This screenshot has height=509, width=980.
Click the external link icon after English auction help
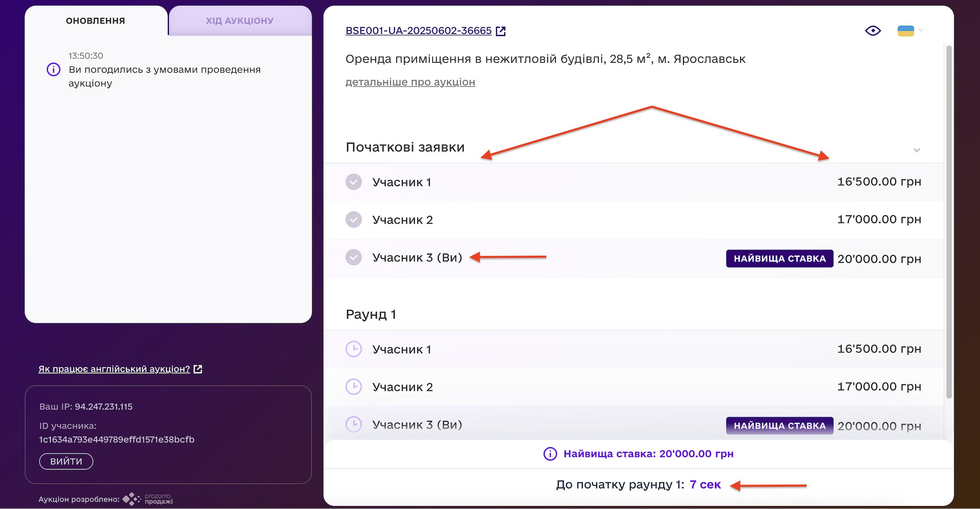pos(198,369)
